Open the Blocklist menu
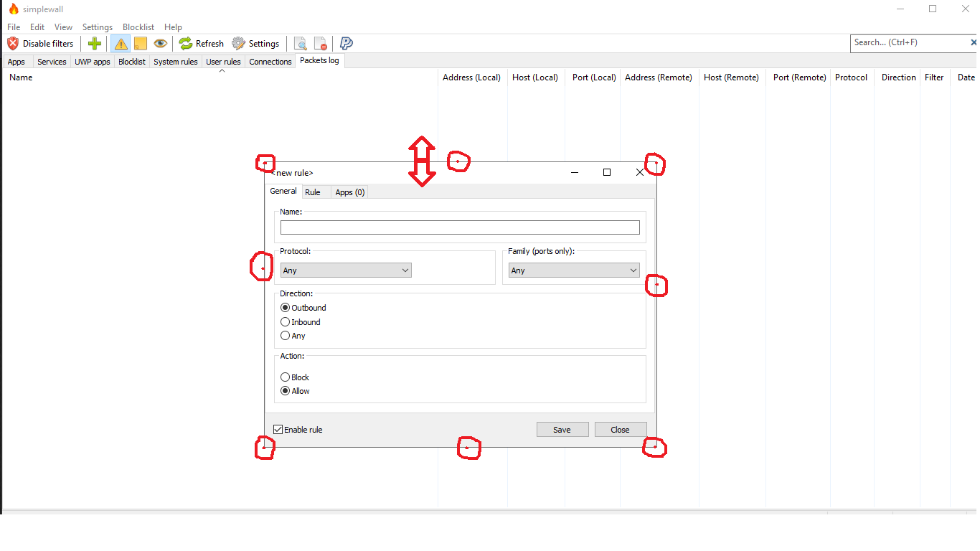980x551 pixels. coord(138,27)
